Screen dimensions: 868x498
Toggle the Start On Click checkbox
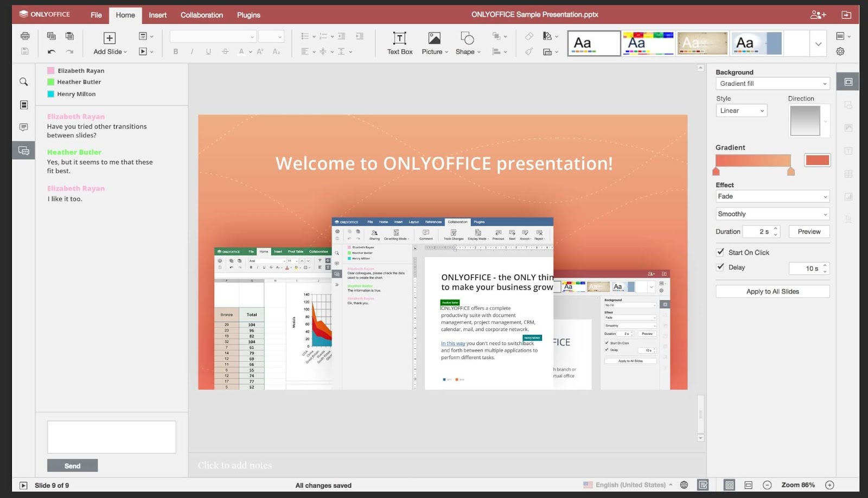pos(720,252)
